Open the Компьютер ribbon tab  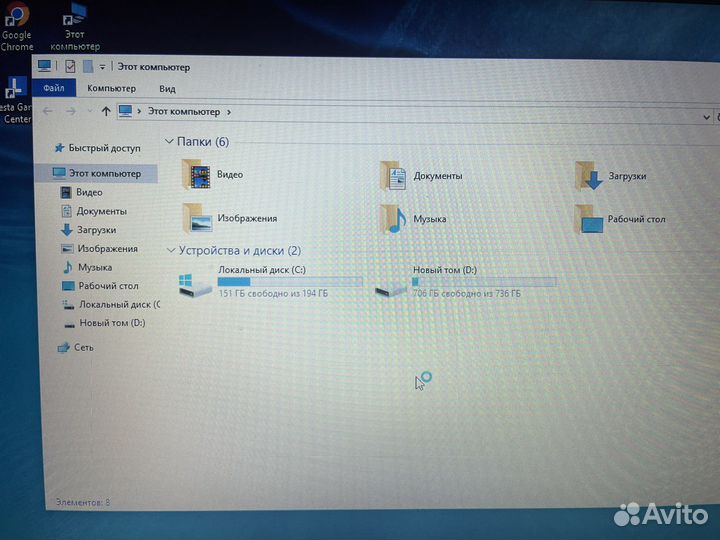(x=112, y=88)
